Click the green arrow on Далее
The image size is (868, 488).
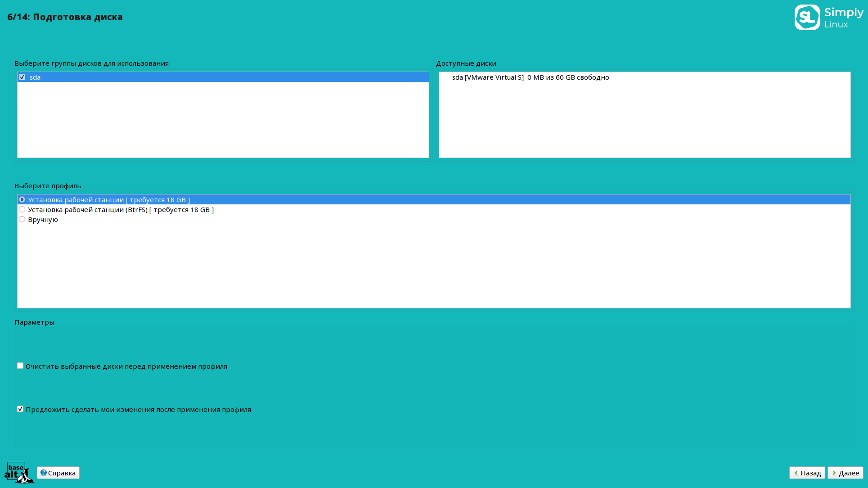834,473
